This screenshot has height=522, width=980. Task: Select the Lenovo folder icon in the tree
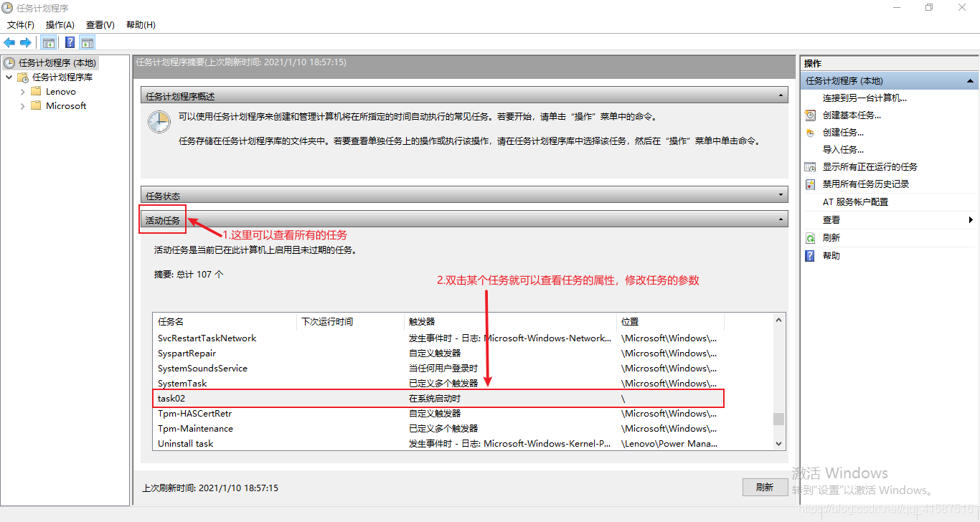pos(36,91)
